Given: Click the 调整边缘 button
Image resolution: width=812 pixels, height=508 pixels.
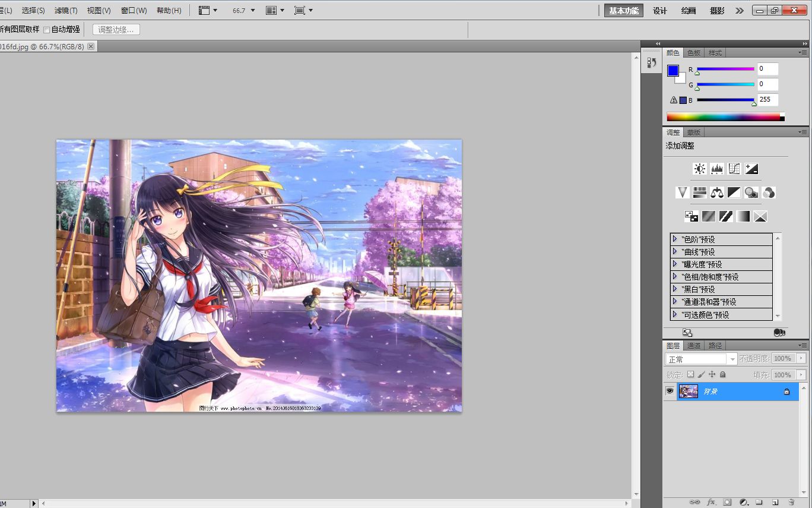Looking at the screenshot, I should [116, 30].
